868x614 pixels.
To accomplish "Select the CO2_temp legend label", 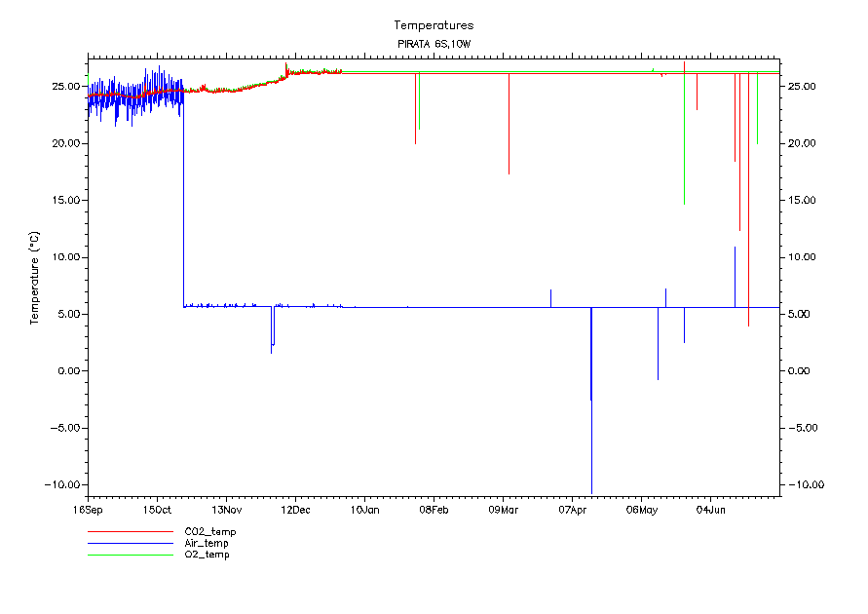I will 210,532.
